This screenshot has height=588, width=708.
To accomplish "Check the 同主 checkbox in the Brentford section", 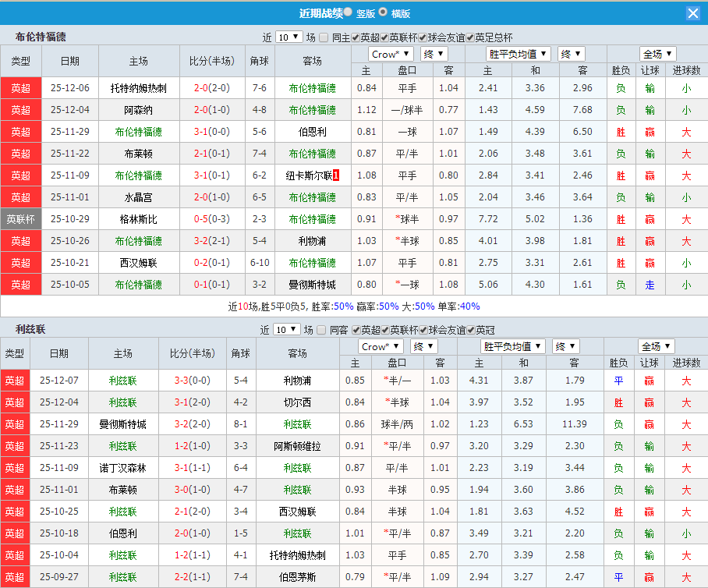I will [x=323, y=37].
